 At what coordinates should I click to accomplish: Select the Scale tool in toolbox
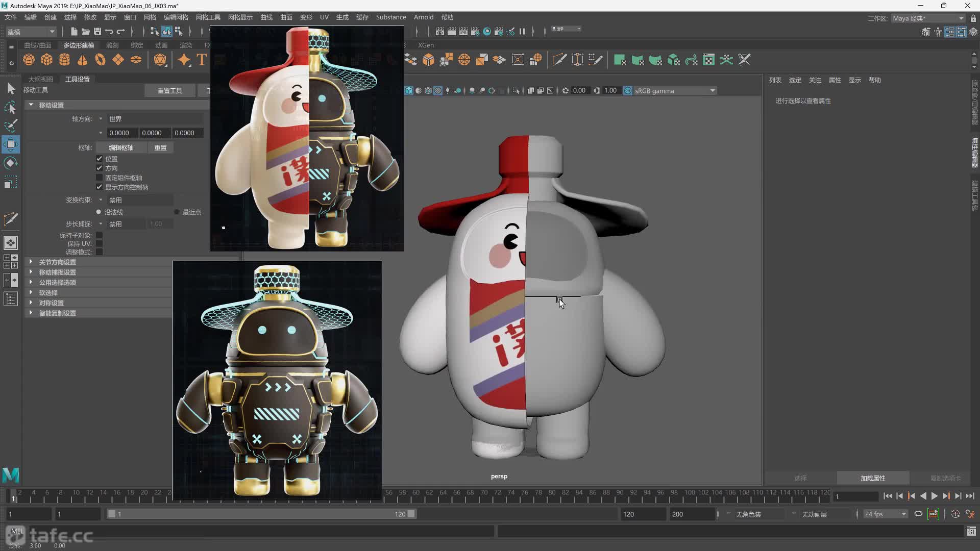pyautogui.click(x=11, y=182)
